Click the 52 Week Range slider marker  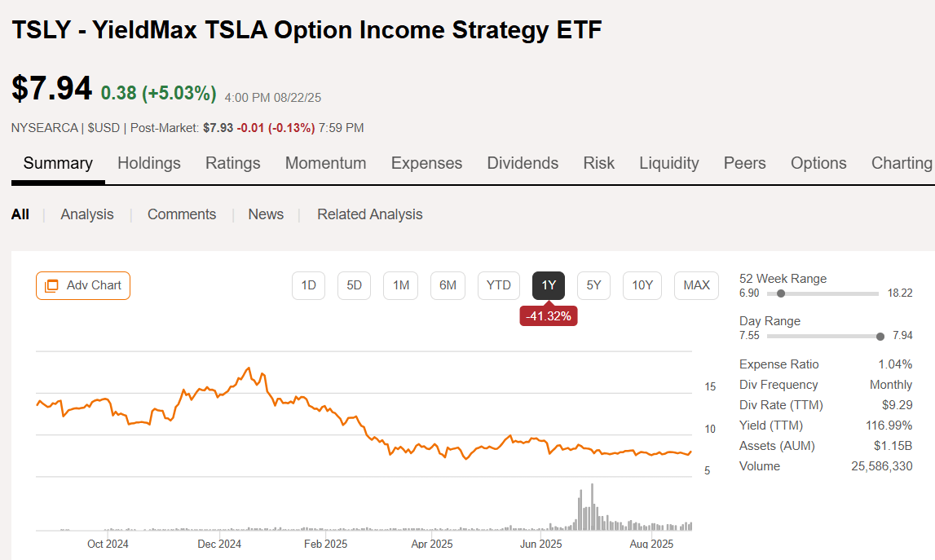[x=782, y=293]
